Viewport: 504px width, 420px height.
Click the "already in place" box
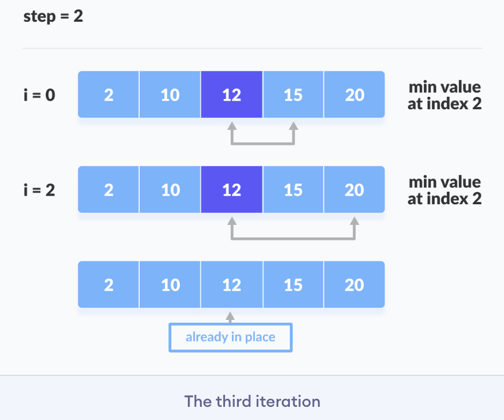(230, 337)
